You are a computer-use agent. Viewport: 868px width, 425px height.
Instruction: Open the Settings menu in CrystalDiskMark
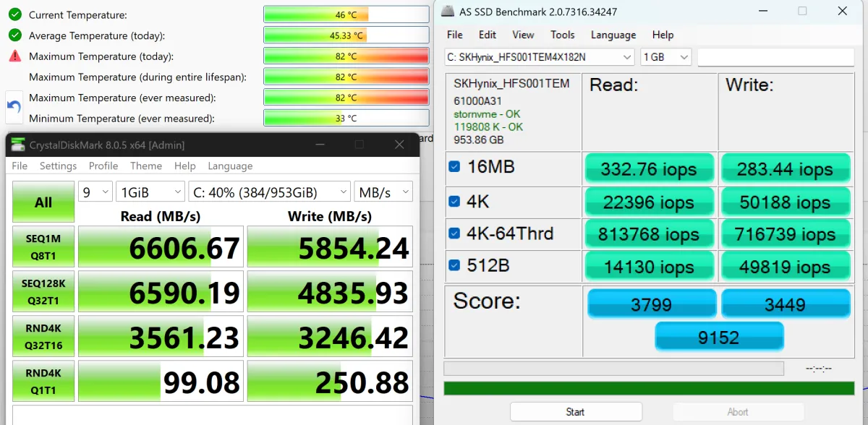coord(58,166)
